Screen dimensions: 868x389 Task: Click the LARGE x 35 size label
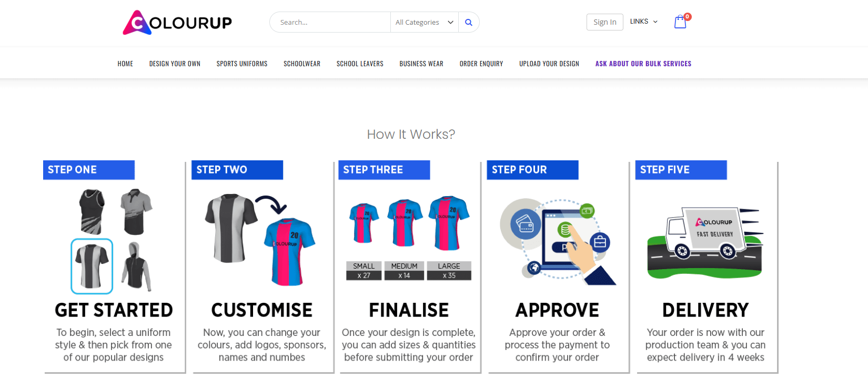449,271
